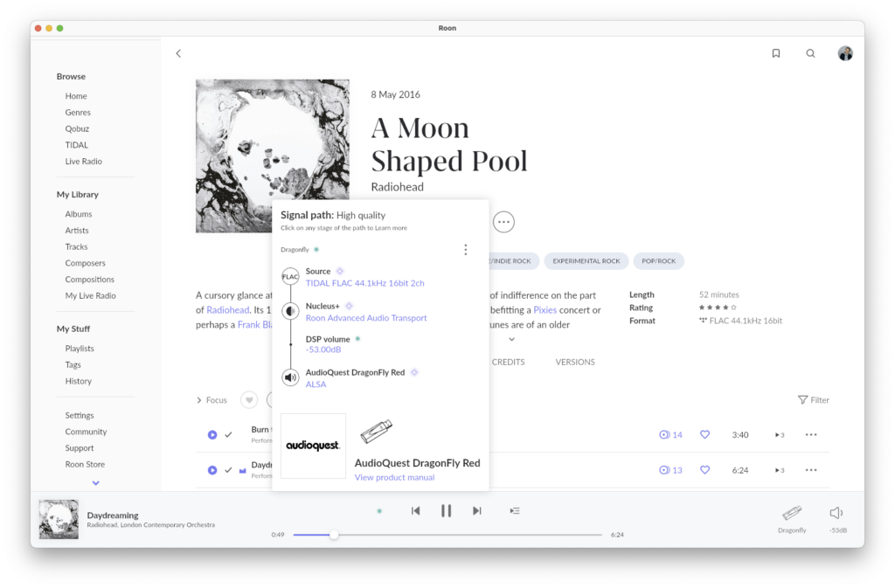Click the now playing album thumbnail
The width and height of the screenshot is (895, 588).
pos(59,520)
